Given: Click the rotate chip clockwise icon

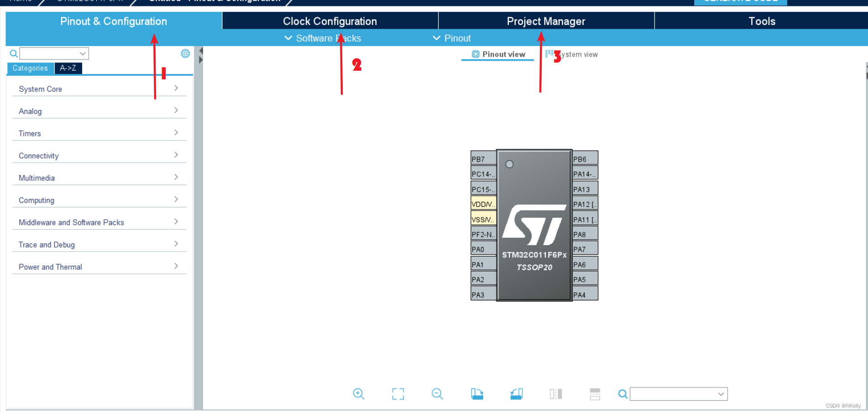Looking at the screenshot, I should coord(477,394).
